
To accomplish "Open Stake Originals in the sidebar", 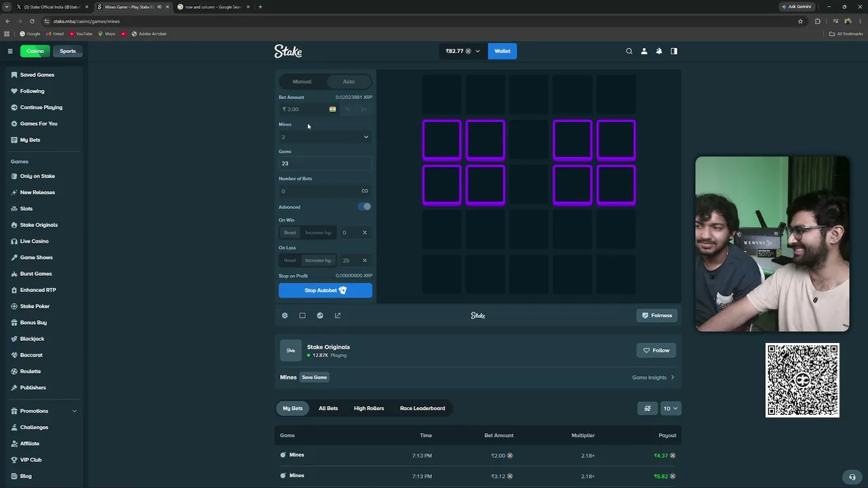I will click(38, 225).
